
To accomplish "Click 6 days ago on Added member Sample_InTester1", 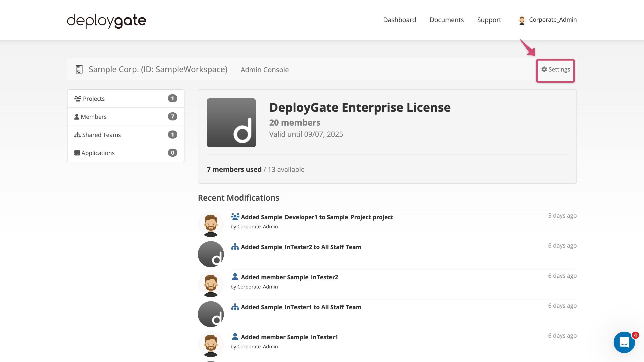I will [562, 335].
